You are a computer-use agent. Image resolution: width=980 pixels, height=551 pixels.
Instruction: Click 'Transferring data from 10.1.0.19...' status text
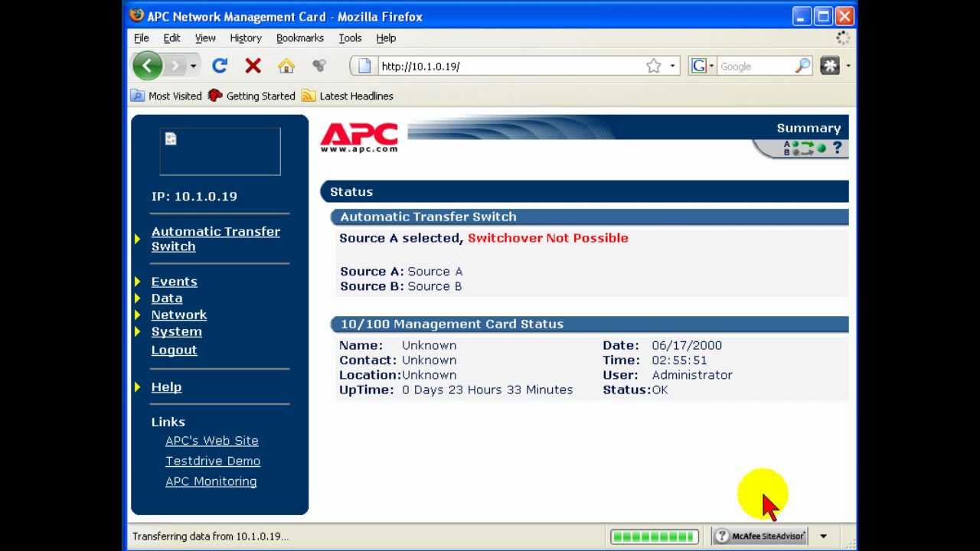point(211,536)
